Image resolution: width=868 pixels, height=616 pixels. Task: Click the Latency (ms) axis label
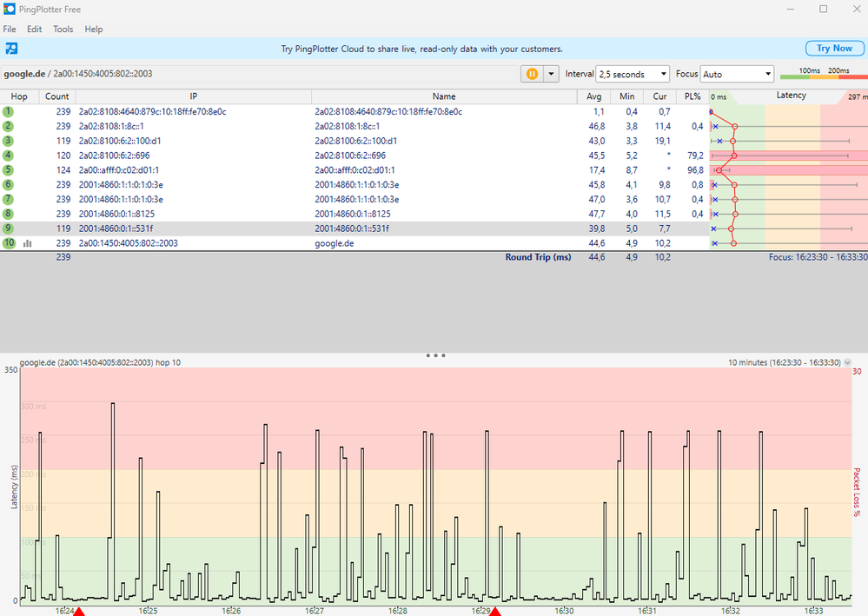pos(15,487)
